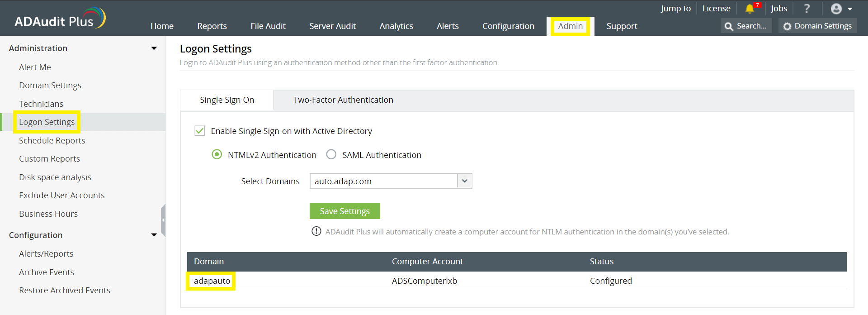Click the ADAudit Plus logo
868x315 pixels.
point(60,19)
